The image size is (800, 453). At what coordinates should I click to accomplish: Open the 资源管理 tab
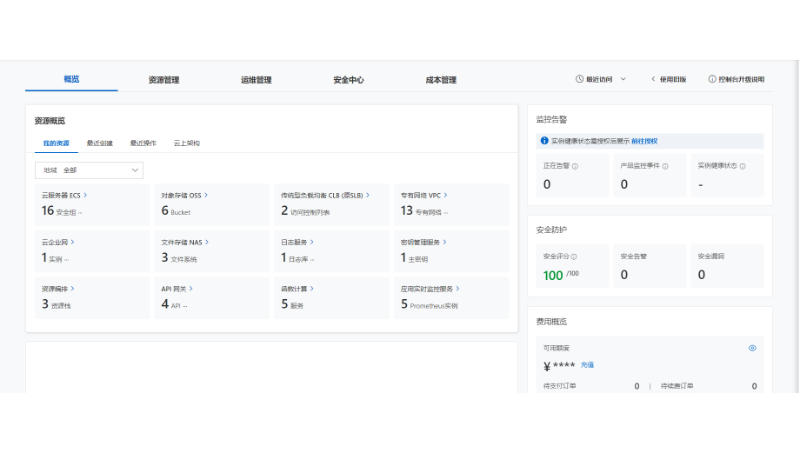164,80
